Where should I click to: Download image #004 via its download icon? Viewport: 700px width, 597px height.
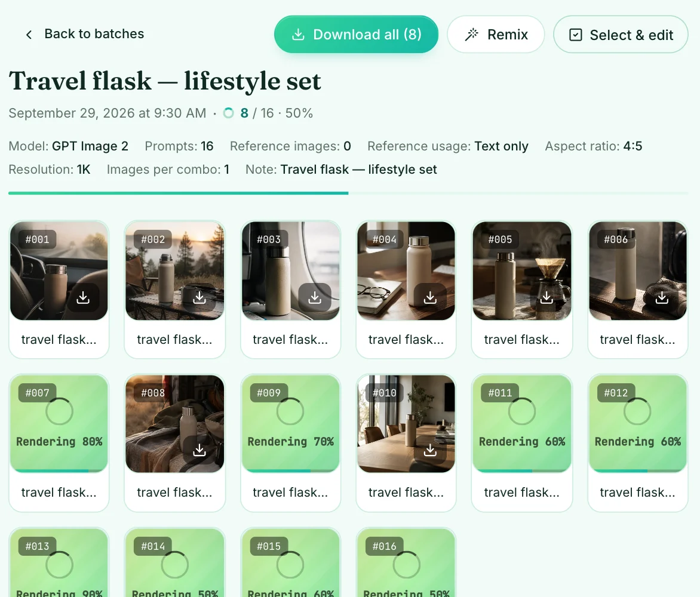431,297
